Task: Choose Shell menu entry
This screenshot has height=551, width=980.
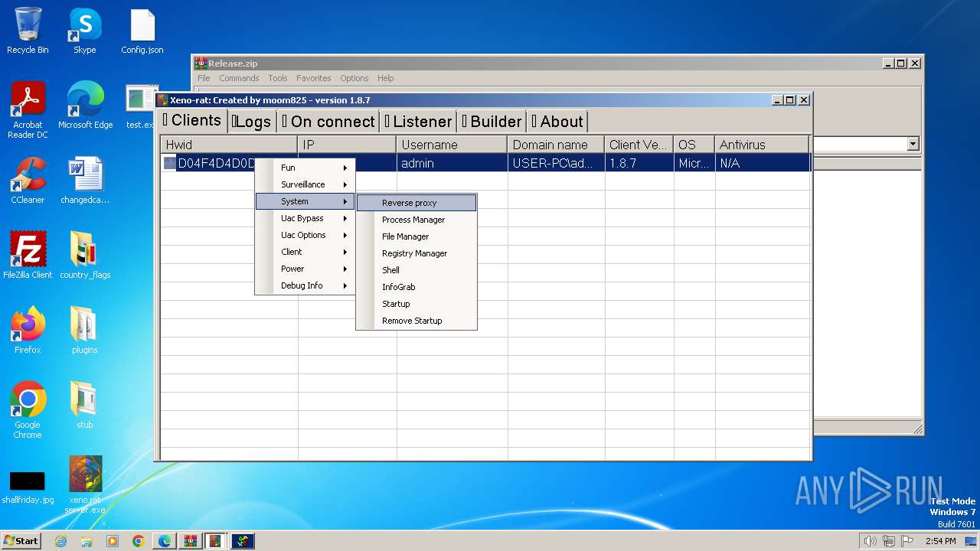Action: click(x=416, y=270)
